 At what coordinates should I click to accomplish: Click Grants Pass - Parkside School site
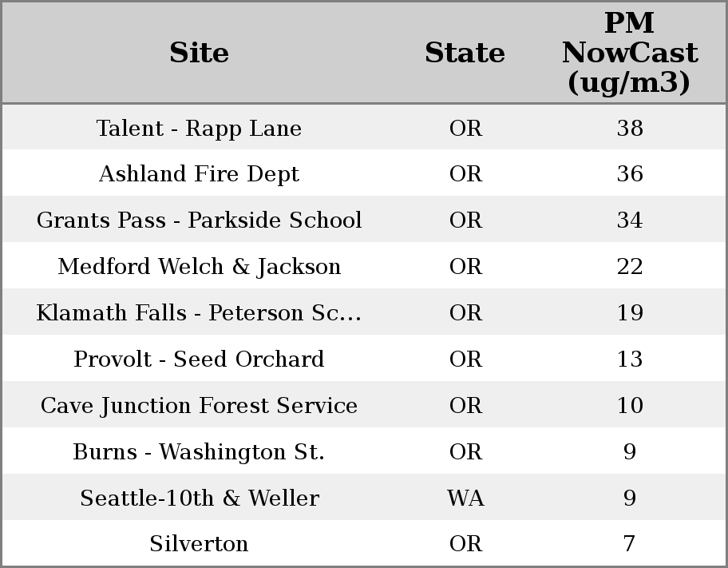[199, 220]
